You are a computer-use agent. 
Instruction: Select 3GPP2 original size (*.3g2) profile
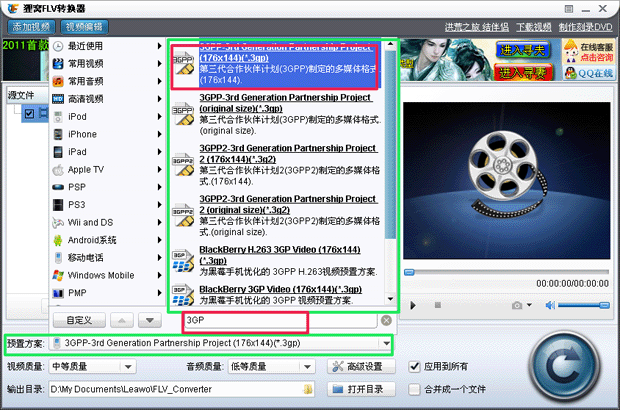pyautogui.click(x=277, y=215)
